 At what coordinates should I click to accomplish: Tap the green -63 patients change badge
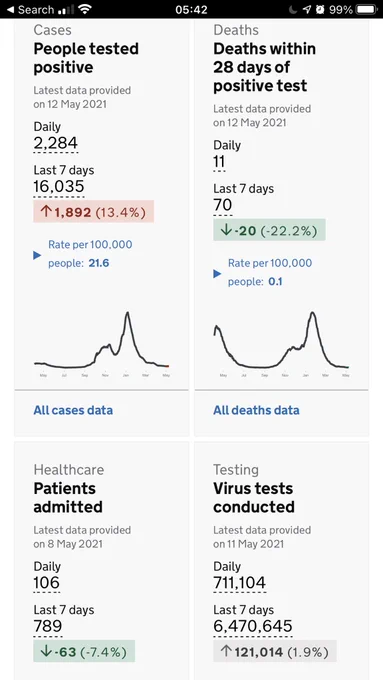[84, 651]
